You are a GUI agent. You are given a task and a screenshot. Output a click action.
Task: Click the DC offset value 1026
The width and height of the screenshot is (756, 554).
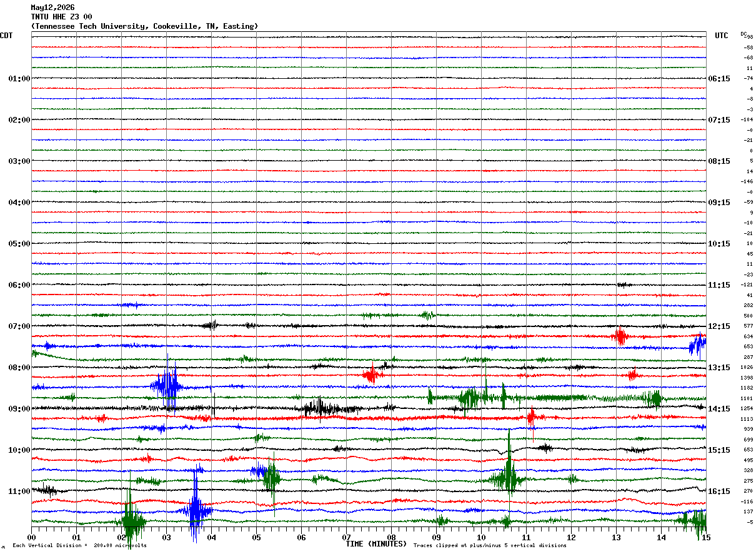(746, 368)
